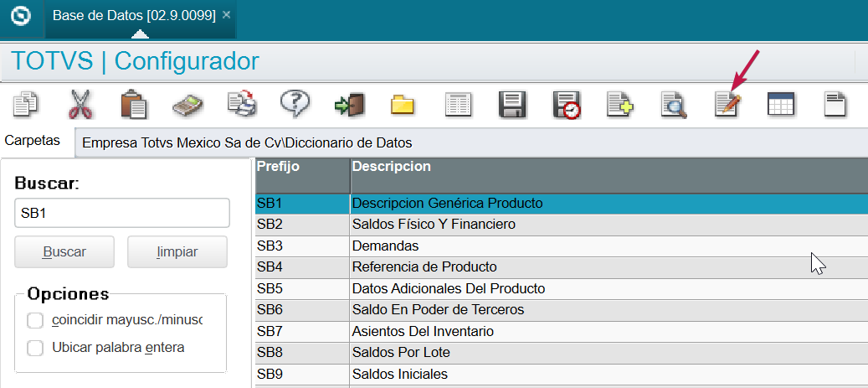Screen dimensions: 868x388
Task: Close the Base de Datos tab
Action: 226,15
